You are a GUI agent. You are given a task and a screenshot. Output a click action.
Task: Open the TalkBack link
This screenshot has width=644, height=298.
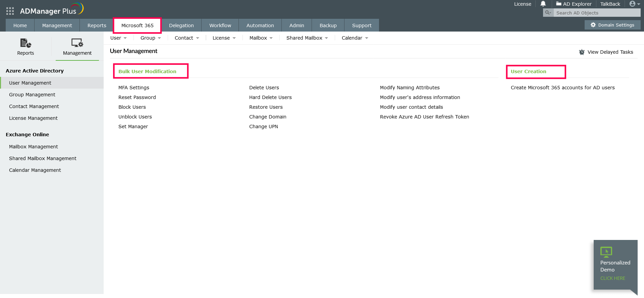[x=610, y=4]
